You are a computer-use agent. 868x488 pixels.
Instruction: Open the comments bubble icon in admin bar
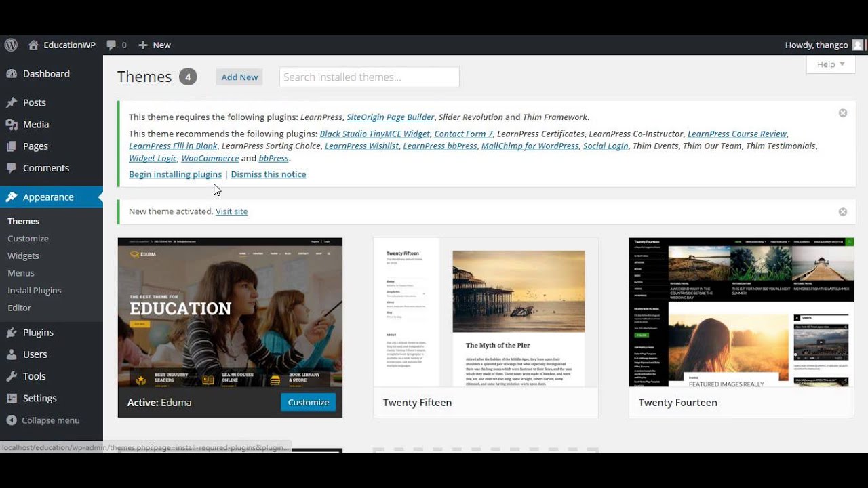[111, 45]
